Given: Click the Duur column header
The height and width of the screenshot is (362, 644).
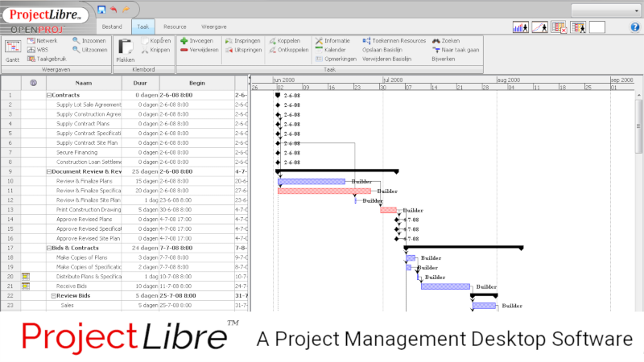Looking at the screenshot, I should [140, 83].
